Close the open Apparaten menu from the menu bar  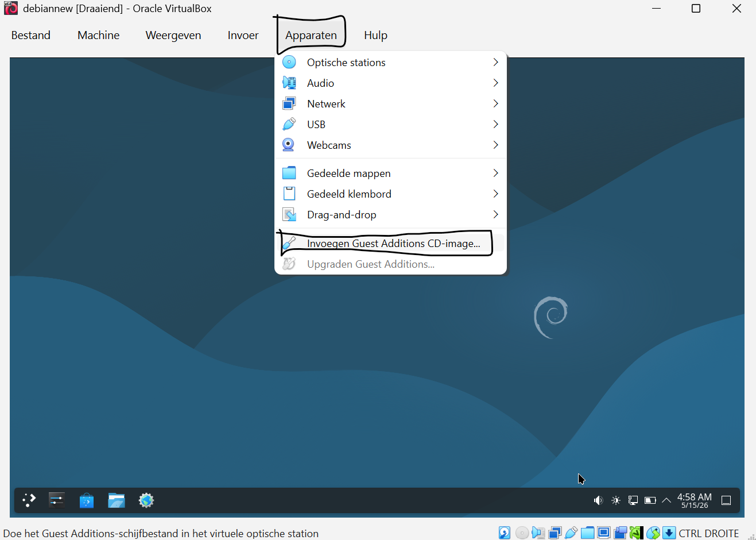pos(311,35)
